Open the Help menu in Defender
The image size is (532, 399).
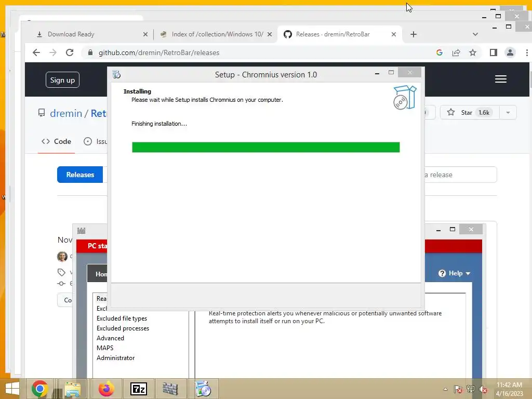point(454,273)
